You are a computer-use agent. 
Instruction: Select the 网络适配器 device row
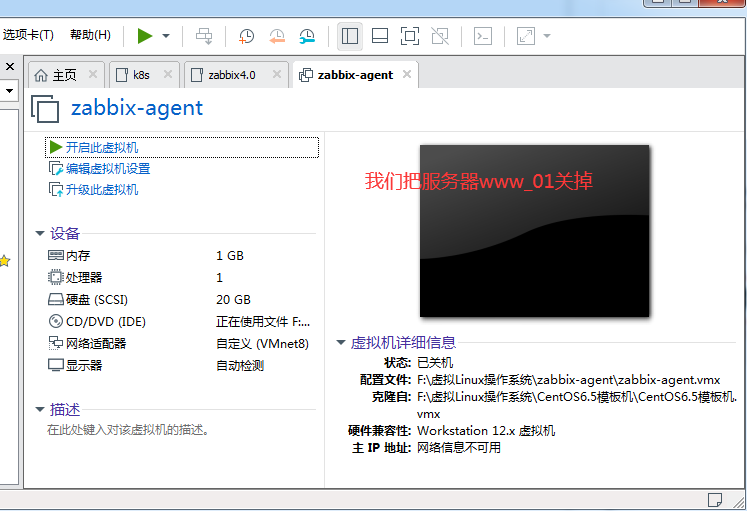(x=181, y=343)
